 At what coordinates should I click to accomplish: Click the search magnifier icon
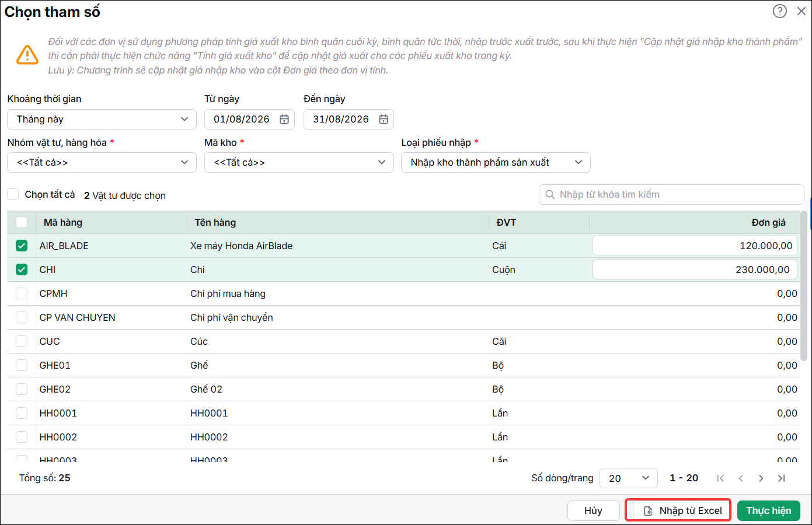pos(550,194)
